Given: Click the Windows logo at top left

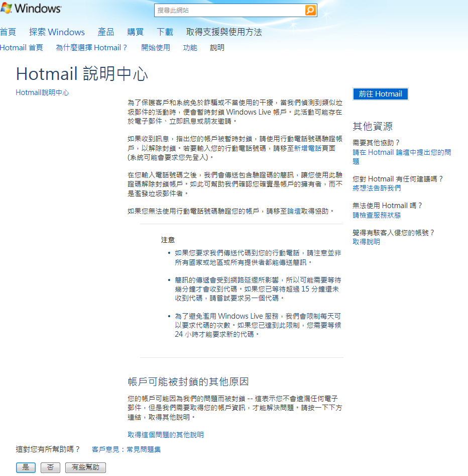Looking at the screenshot, I should (x=31, y=8).
